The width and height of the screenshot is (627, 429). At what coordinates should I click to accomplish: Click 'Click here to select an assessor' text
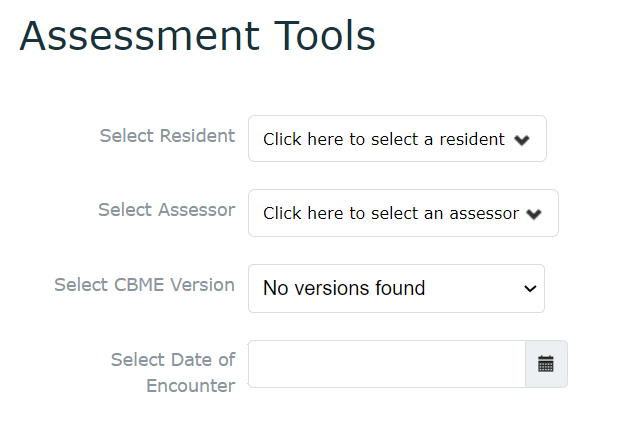click(391, 214)
